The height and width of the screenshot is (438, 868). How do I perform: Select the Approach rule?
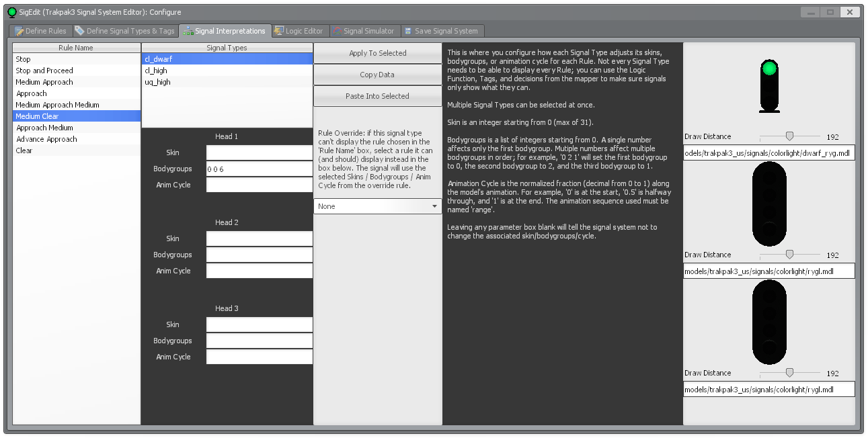click(77, 93)
